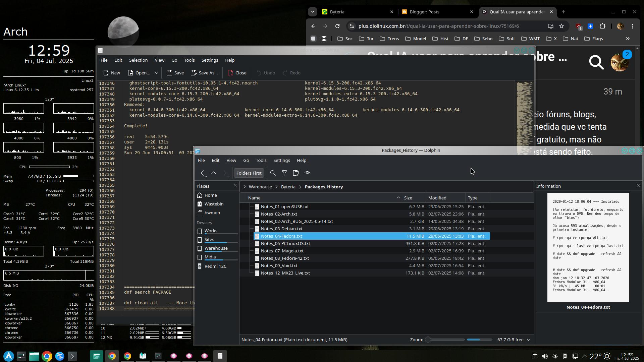Click the forum search magnifier icon
This screenshot has width=644, height=362.
596,62
